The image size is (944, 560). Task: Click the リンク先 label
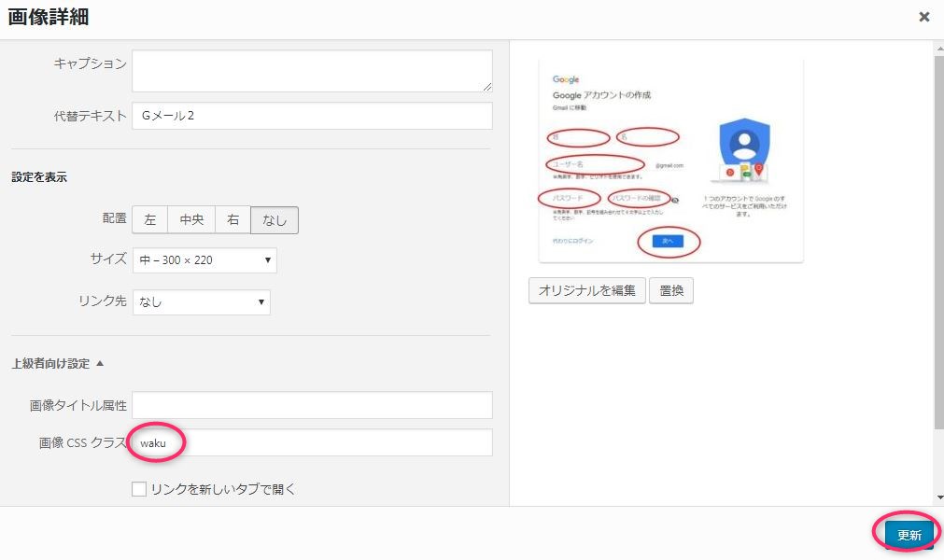click(103, 301)
